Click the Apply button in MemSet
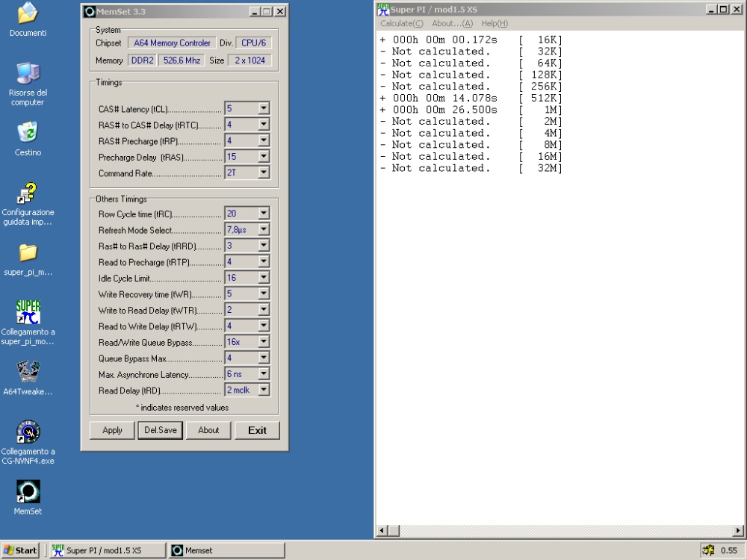Viewport: 747px width, 560px height. (113, 430)
